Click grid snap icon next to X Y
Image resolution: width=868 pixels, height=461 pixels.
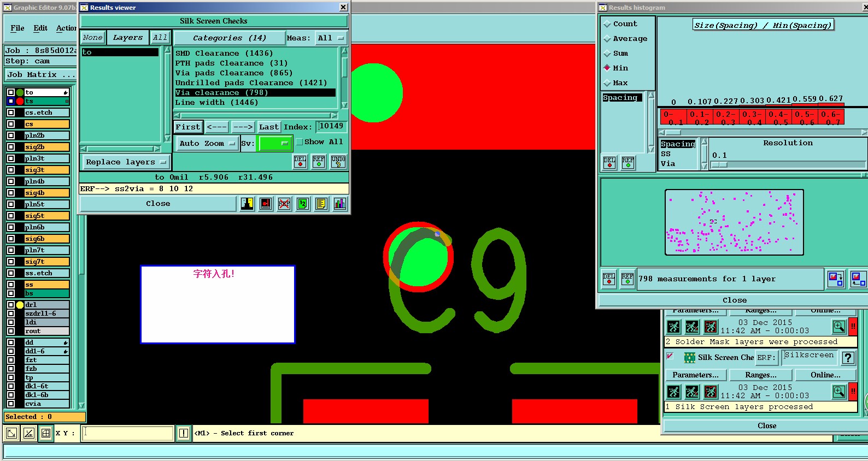pos(46,433)
